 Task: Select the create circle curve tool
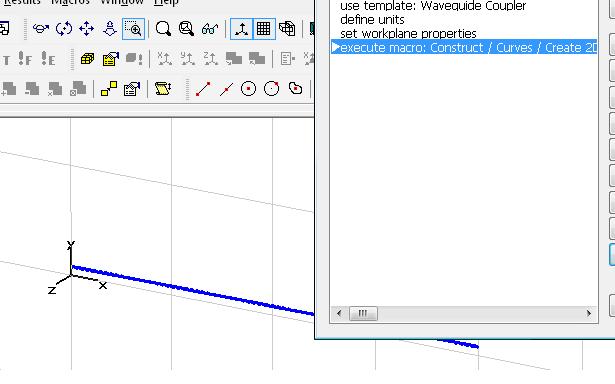pos(248,89)
